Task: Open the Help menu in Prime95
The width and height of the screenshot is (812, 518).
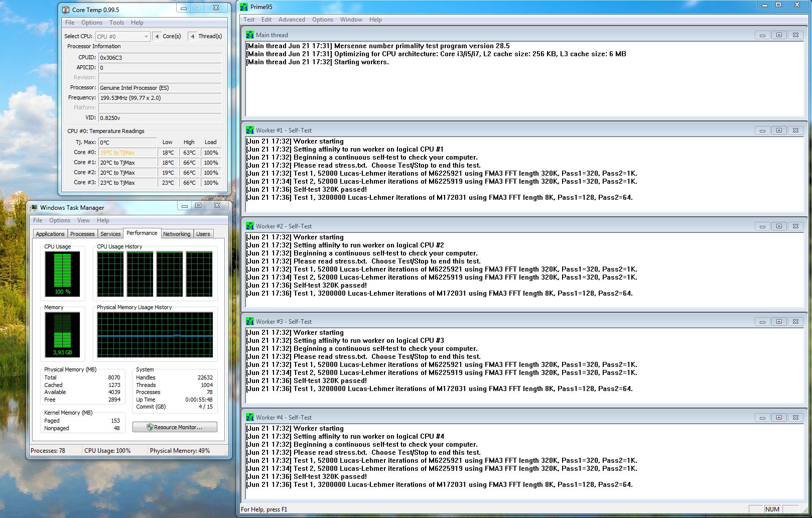Action: coord(375,20)
